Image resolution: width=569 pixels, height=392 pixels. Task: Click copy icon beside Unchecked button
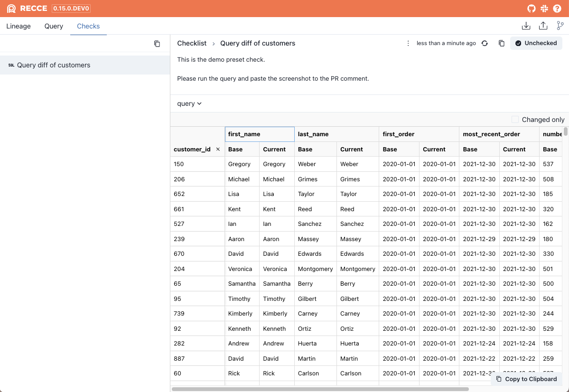(x=502, y=43)
